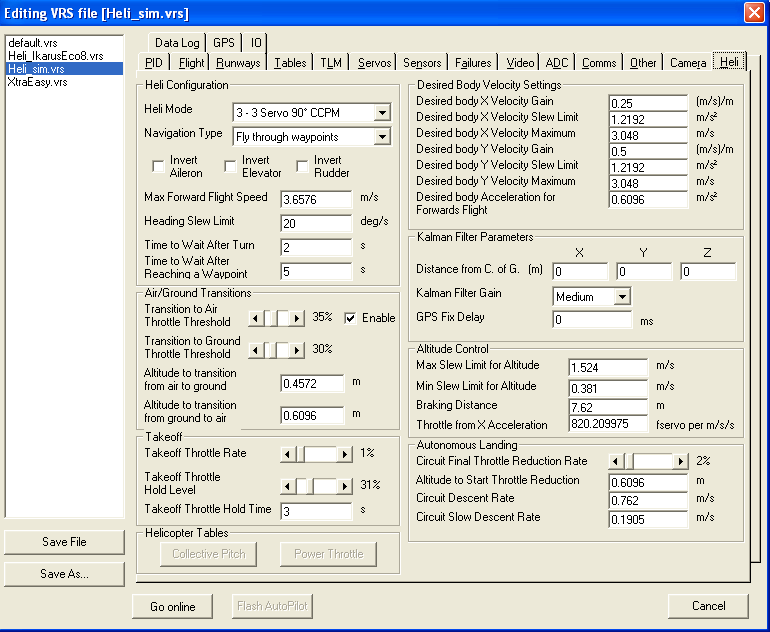Click the Max Slew Limit for Altitude field
This screenshot has width=770, height=632.
click(x=608, y=367)
